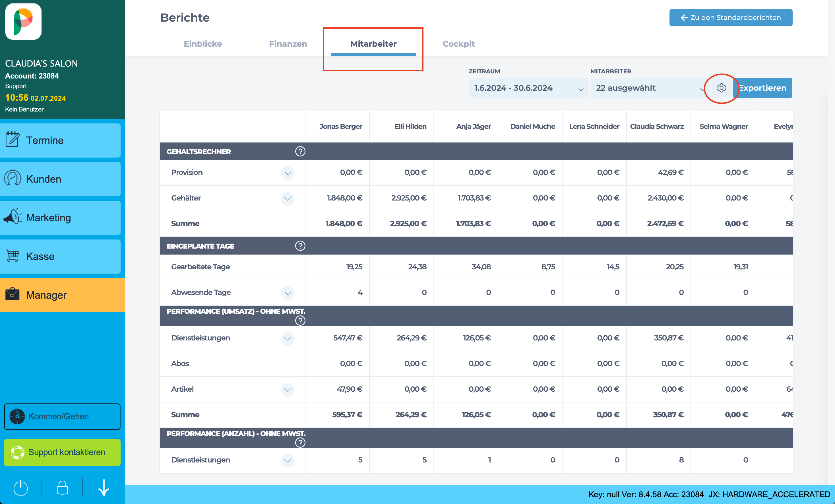Open the Termine calendar section
This screenshot has height=504, width=835.
(60, 140)
